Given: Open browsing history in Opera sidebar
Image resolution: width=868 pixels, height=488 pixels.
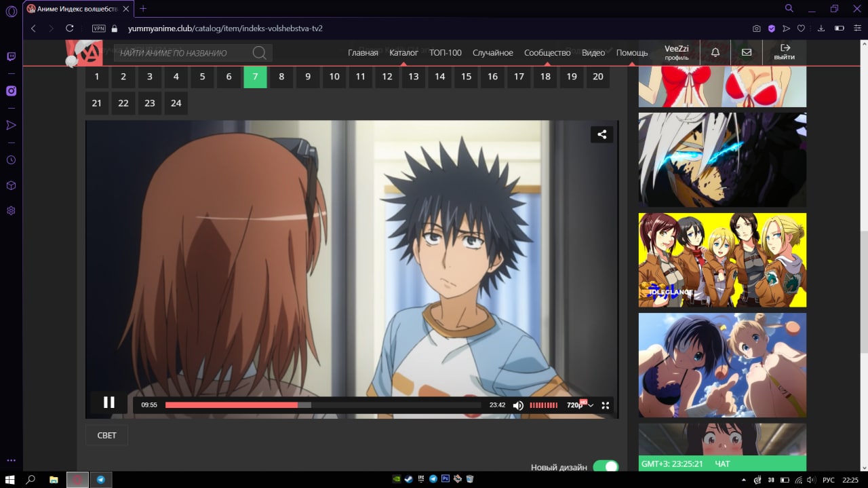Looking at the screenshot, I should pyautogui.click(x=11, y=159).
